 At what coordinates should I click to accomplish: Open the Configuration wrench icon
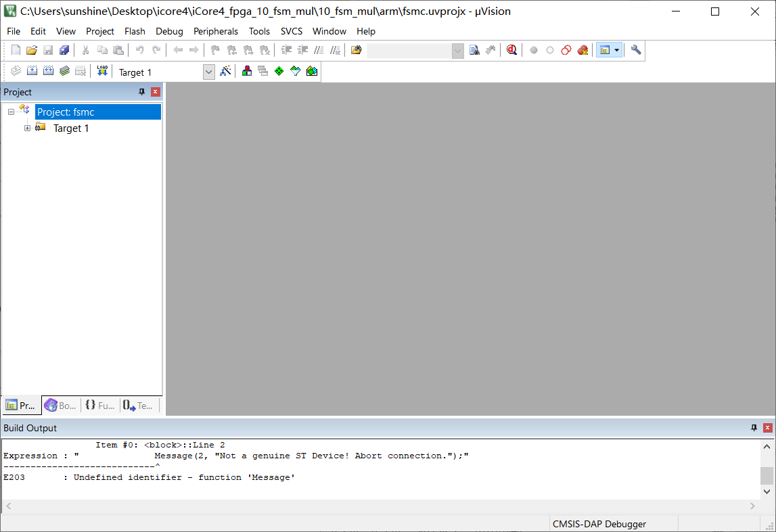click(x=636, y=50)
